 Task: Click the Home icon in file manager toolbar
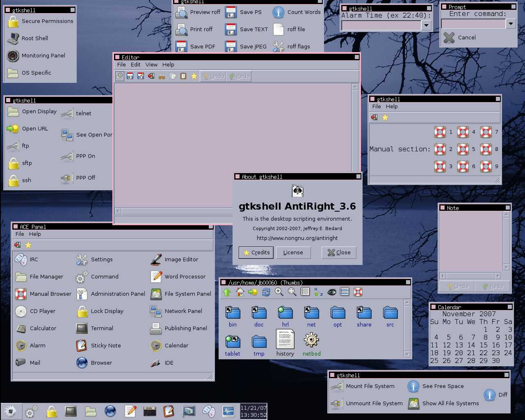click(240, 292)
